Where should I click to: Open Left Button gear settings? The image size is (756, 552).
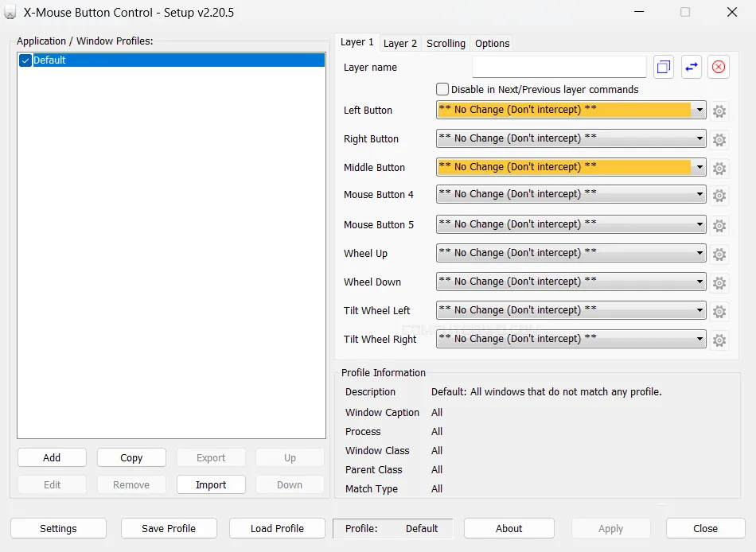(719, 111)
